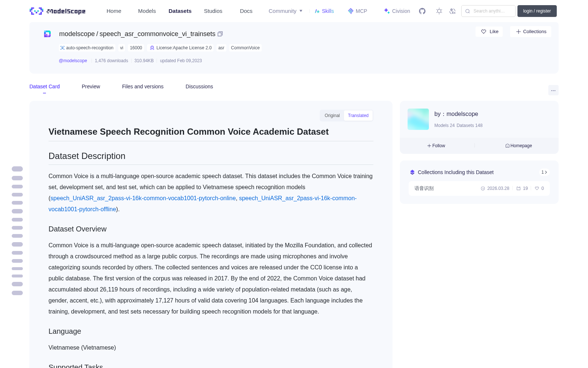
Task: Expand the Community dropdown menu
Action: point(286,11)
